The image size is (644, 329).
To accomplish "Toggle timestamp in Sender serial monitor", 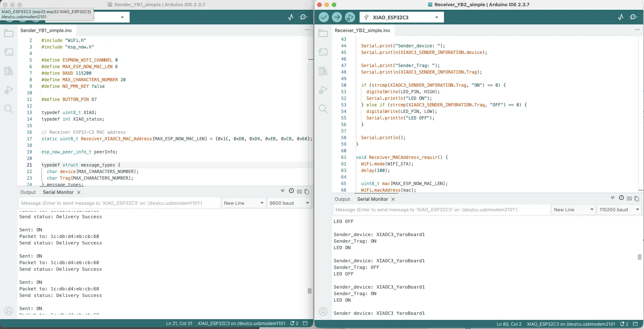I will [x=291, y=191].
